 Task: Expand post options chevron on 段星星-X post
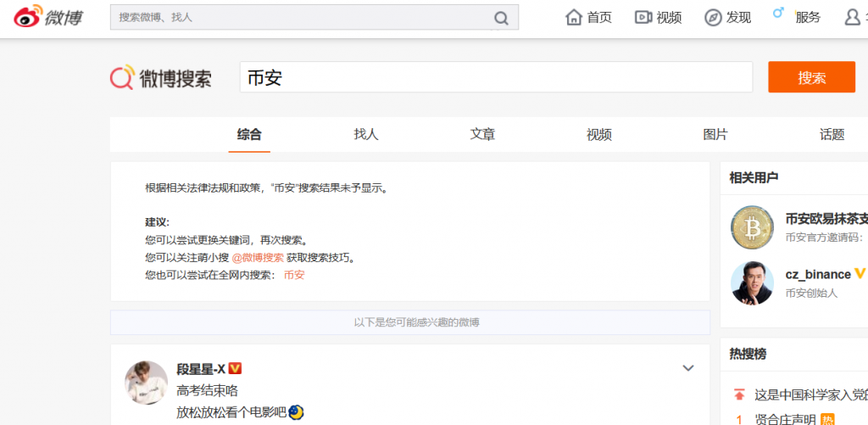click(688, 368)
